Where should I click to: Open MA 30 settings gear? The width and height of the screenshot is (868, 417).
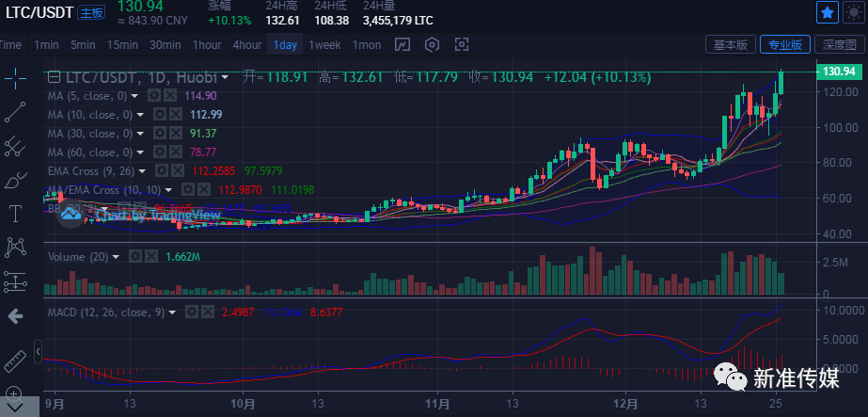pos(160,134)
